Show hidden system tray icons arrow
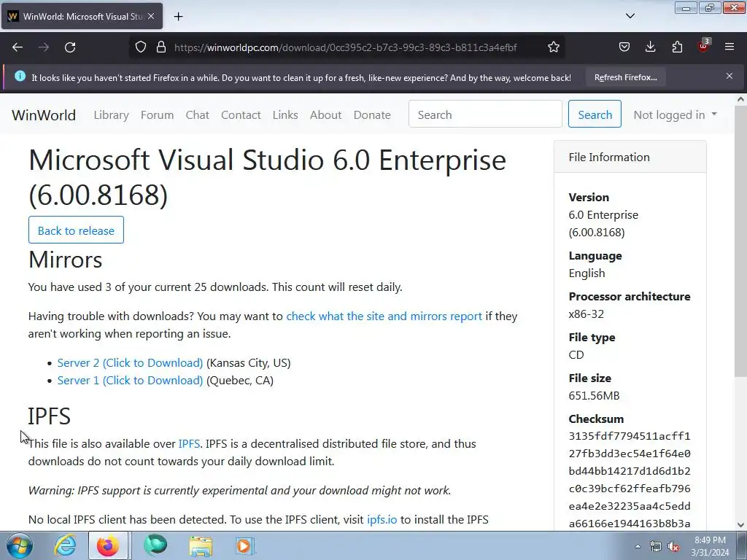 coord(638,546)
